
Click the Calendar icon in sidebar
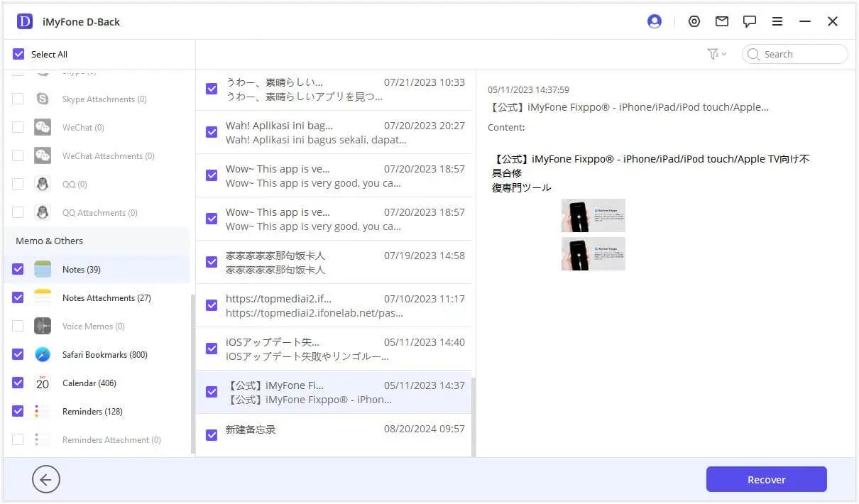click(x=43, y=383)
